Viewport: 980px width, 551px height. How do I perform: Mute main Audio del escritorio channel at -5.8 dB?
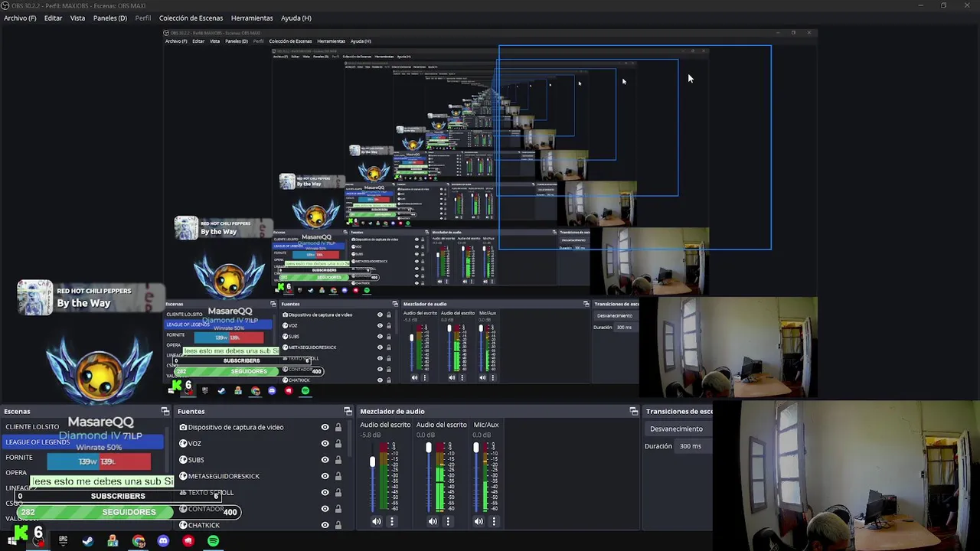[376, 521]
